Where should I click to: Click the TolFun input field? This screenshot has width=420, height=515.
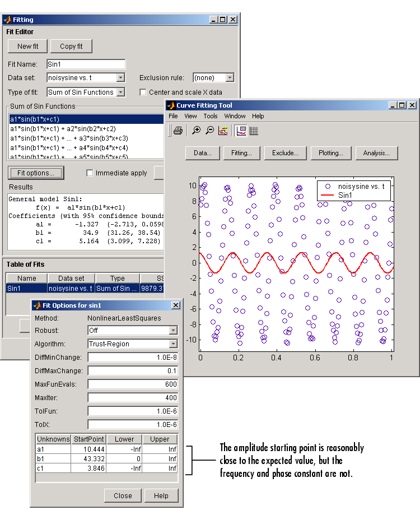tap(133, 411)
